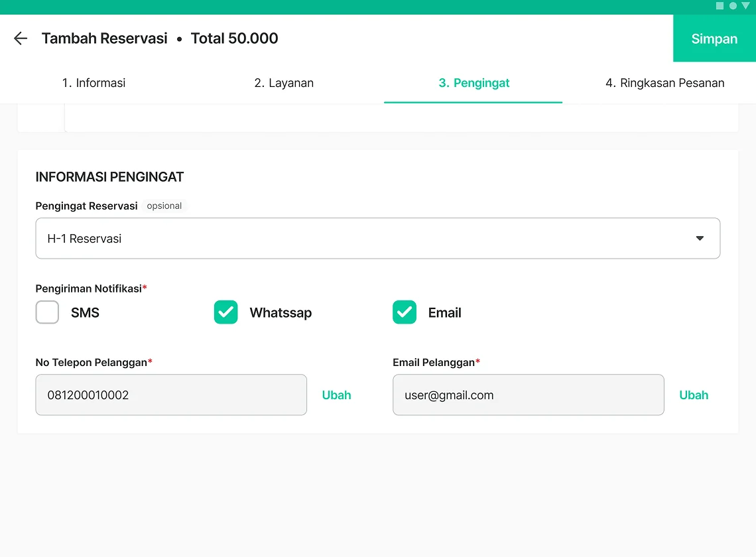Open the Pengingat Reservasi caret arrow
The height and width of the screenshot is (557, 756).
[x=700, y=239]
